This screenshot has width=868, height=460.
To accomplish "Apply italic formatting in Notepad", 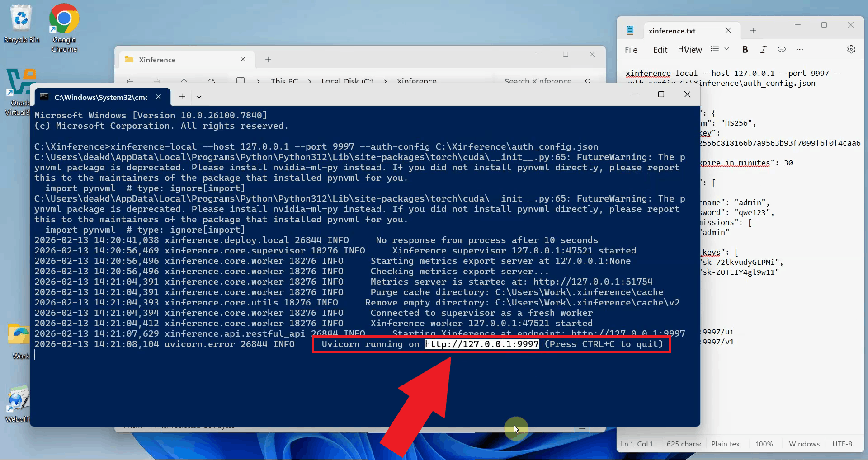I will tap(763, 50).
